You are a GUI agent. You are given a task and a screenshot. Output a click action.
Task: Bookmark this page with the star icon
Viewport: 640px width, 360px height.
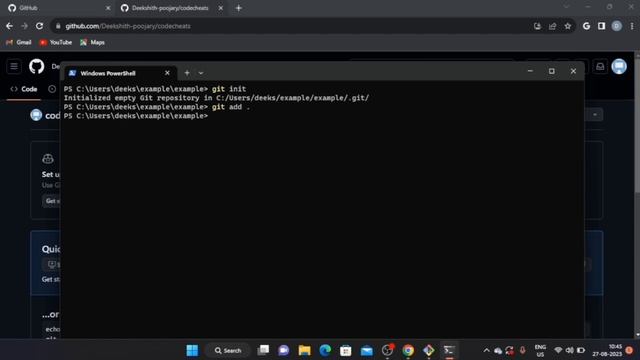(x=568, y=26)
